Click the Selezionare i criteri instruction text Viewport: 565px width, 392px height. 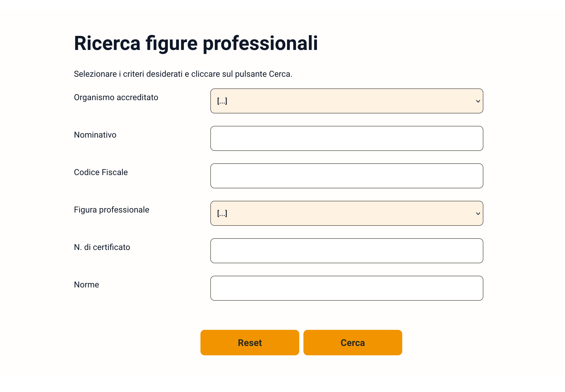183,74
